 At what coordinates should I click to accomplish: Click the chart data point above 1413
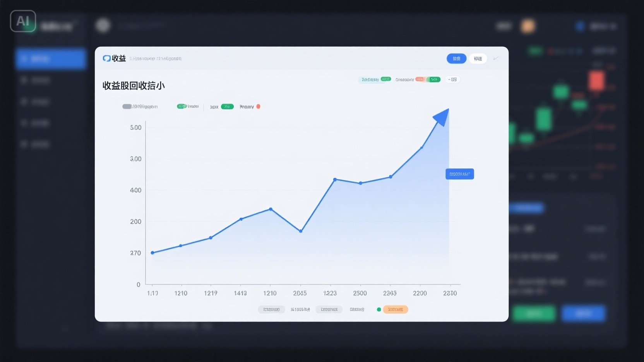click(x=241, y=219)
